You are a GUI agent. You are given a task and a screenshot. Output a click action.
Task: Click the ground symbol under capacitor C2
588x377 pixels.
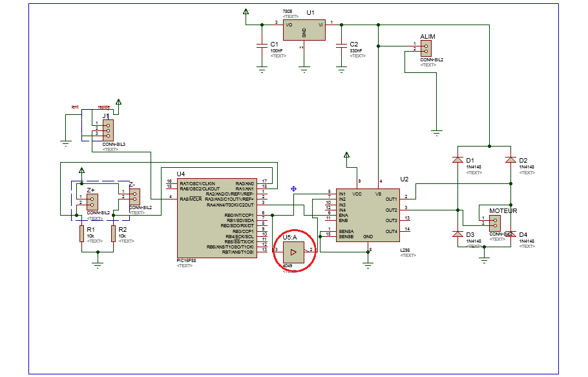(341, 69)
